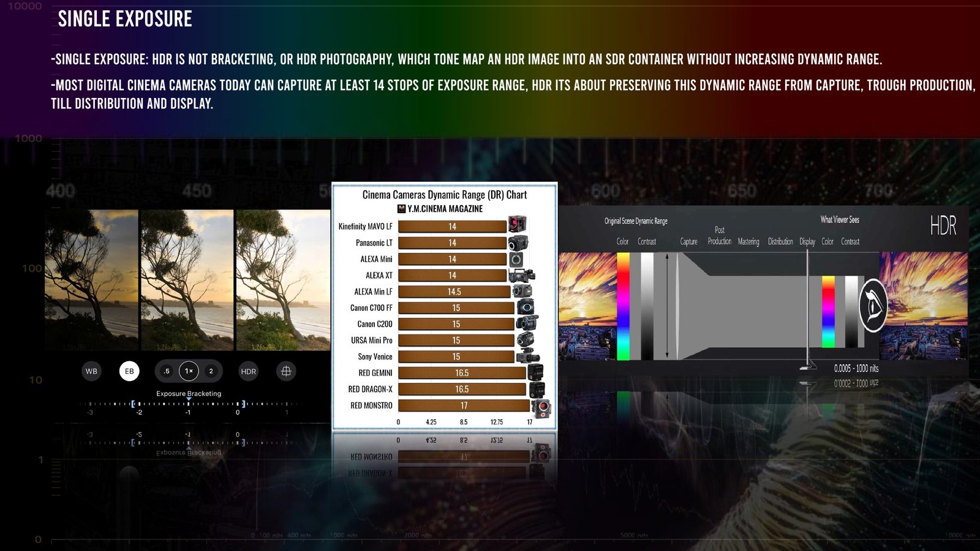Click the "Original Scene Dynamic Range" label
This screenshot has height=551, width=980.
(x=636, y=221)
